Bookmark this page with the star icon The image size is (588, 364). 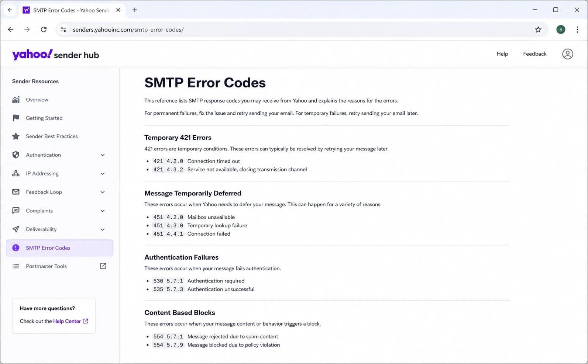[x=538, y=30]
